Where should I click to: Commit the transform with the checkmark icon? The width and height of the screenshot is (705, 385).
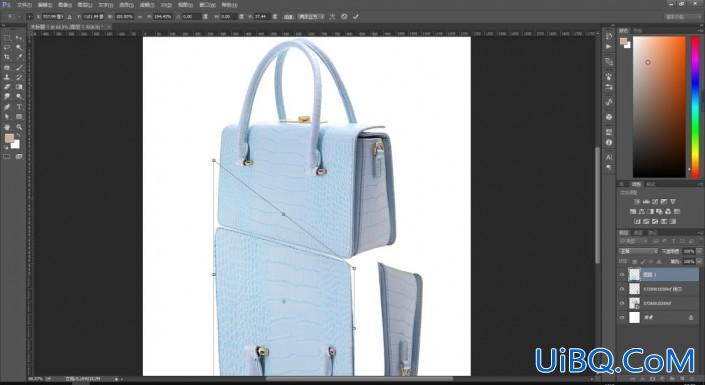click(356, 17)
